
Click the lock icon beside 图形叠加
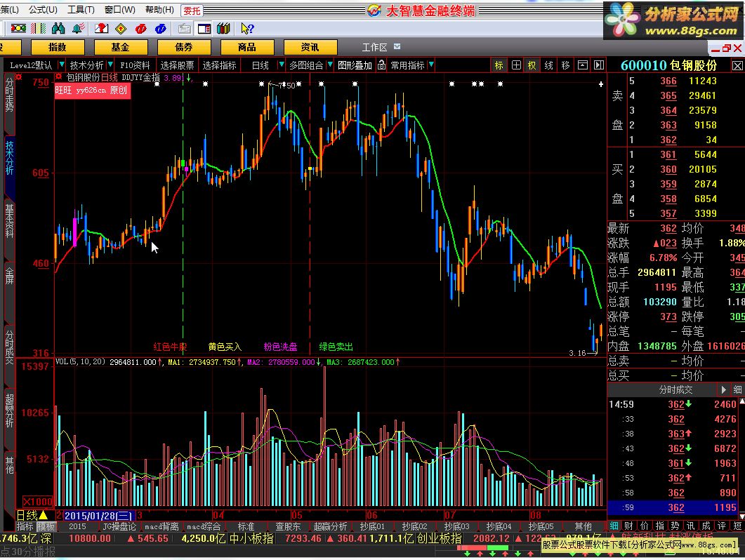(381, 65)
